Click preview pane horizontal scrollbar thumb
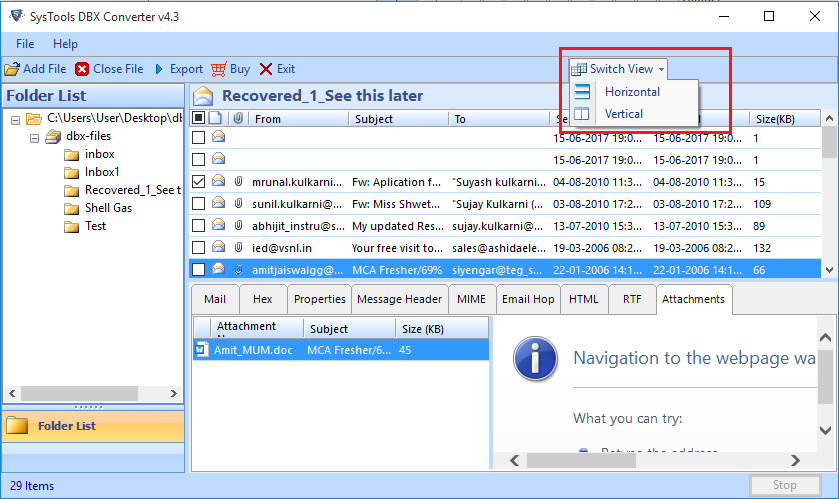Image resolution: width=839 pixels, height=499 pixels. [x=582, y=460]
